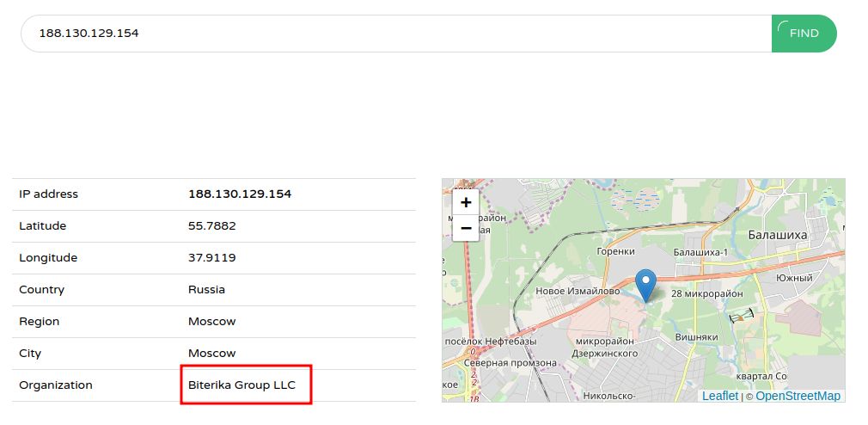Screen dimensions: 868x425
Task: Click the Северная промзона map label
Action: pos(510,363)
